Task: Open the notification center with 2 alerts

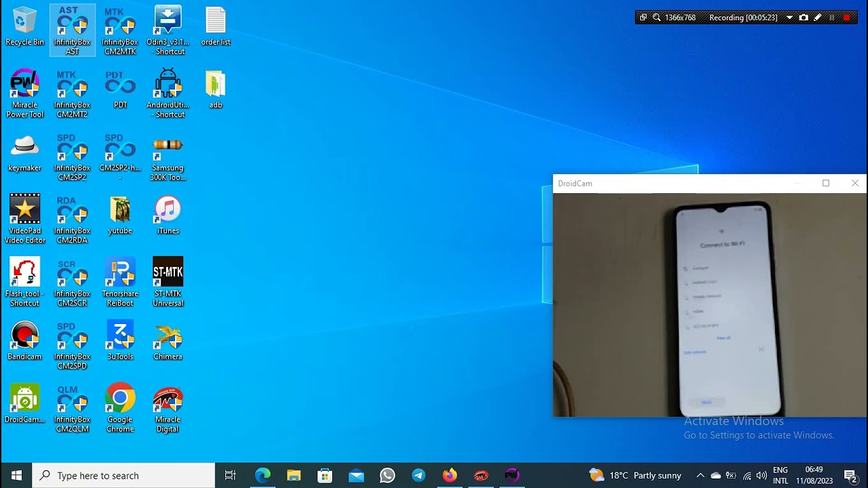Action: pos(850,475)
